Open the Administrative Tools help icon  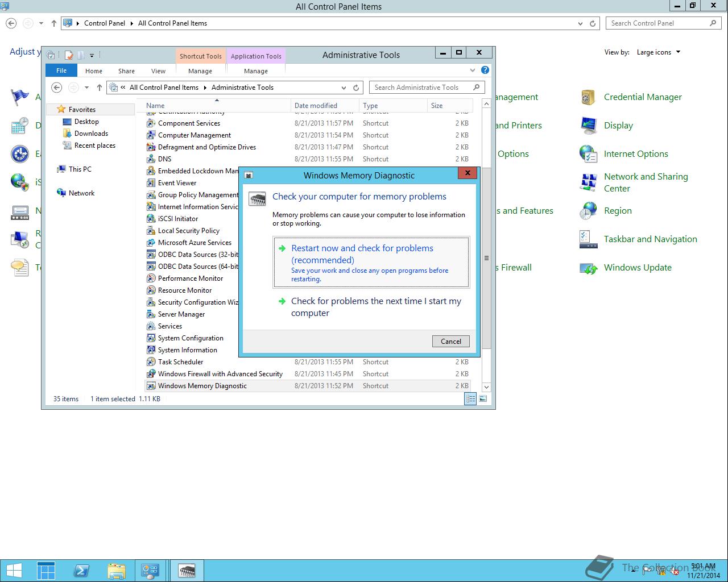pyautogui.click(x=485, y=70)
